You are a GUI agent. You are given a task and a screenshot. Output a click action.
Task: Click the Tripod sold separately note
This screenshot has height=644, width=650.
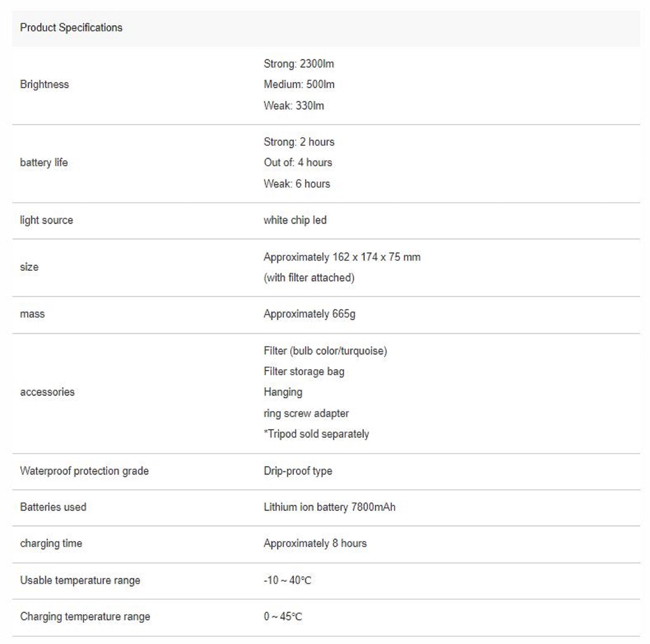click(316, 434)
